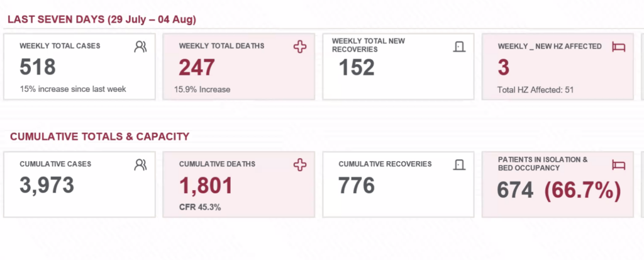The width and height of the screenshot is (644, 260).
Task: Click Cumulative Totals & Capacity heading
Action: (x=100, y=137)
